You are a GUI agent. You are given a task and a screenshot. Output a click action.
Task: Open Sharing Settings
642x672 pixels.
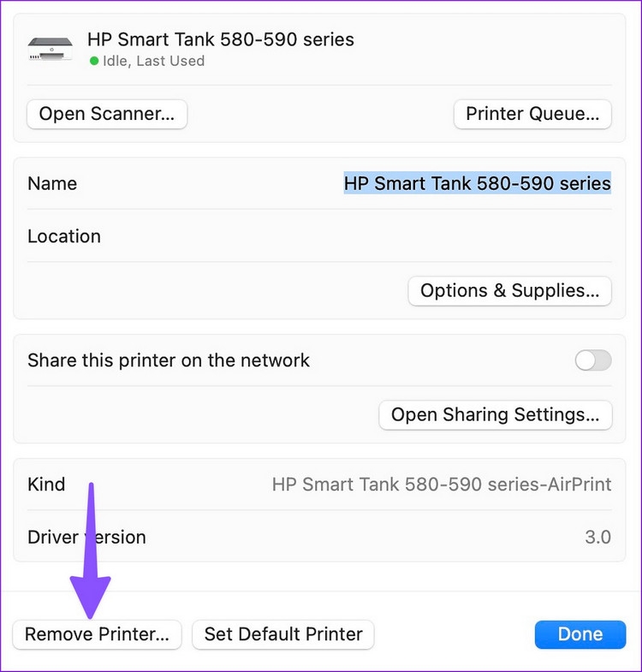(x=495, y=415)
